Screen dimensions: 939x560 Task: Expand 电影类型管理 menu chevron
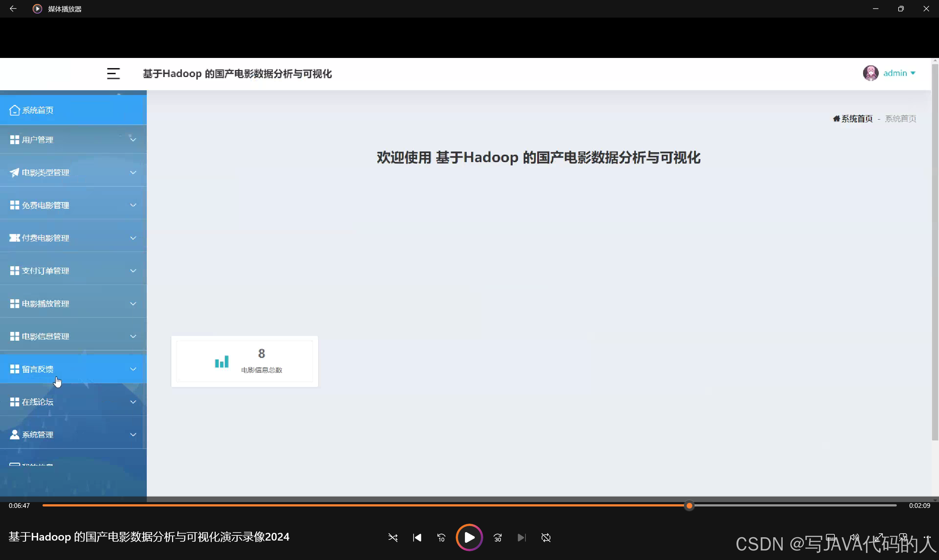coord(133,172)
